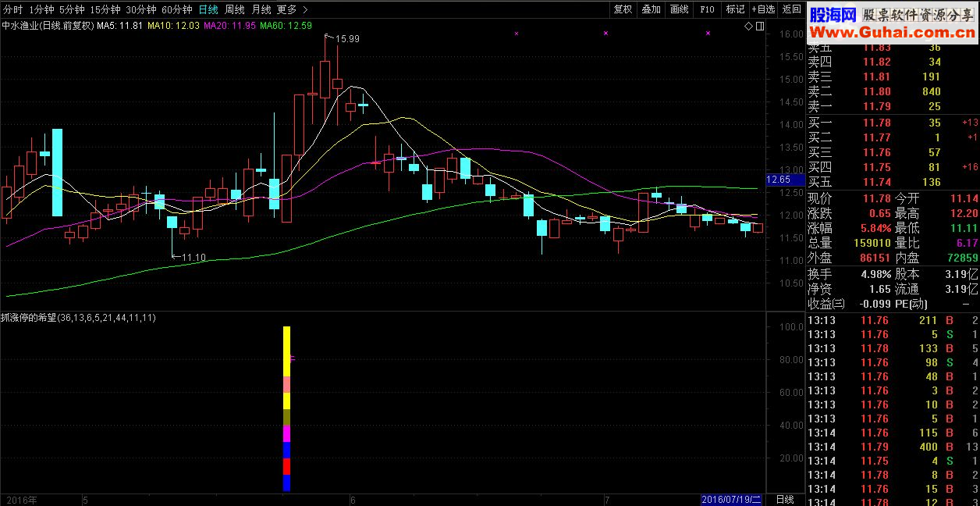Click the 量比 6.17 value

(x=968, y=244)
